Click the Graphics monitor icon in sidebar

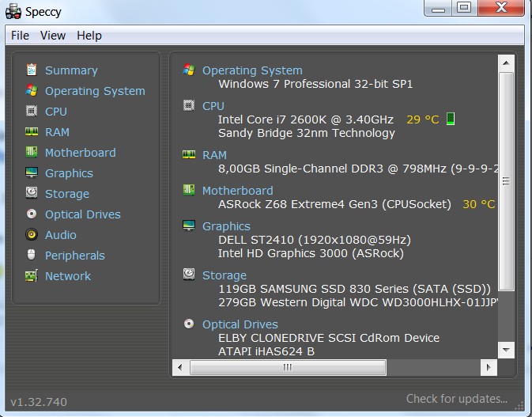tap(32, 172)
